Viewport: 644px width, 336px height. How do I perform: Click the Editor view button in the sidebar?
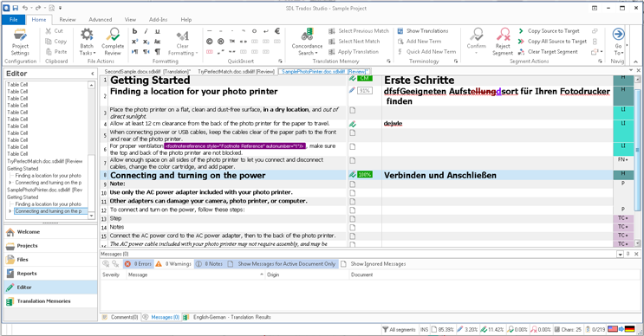point(50,288)
